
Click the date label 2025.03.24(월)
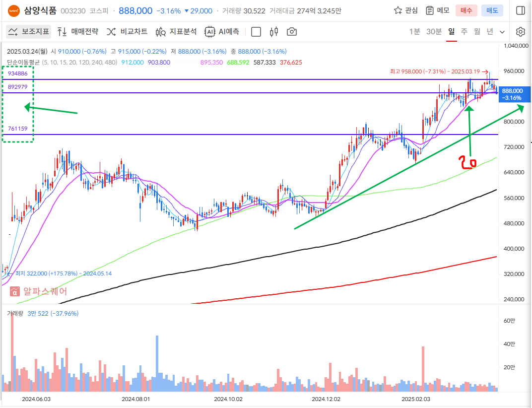tap(27, 51)
